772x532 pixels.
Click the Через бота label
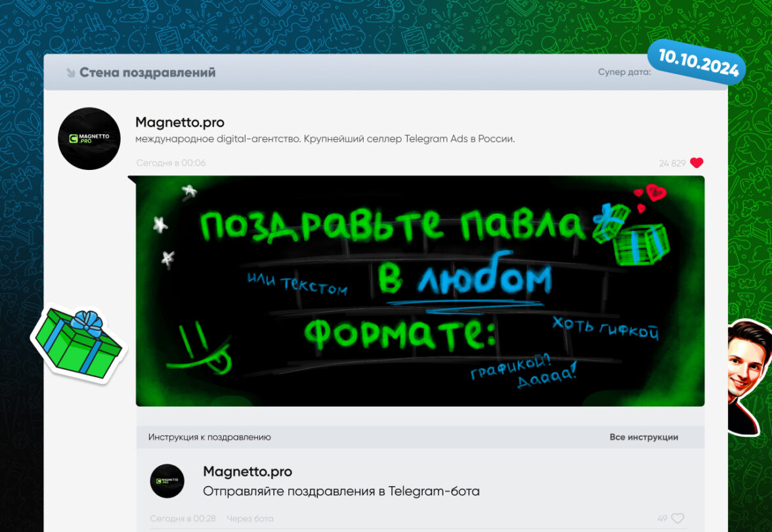point(249,519)
